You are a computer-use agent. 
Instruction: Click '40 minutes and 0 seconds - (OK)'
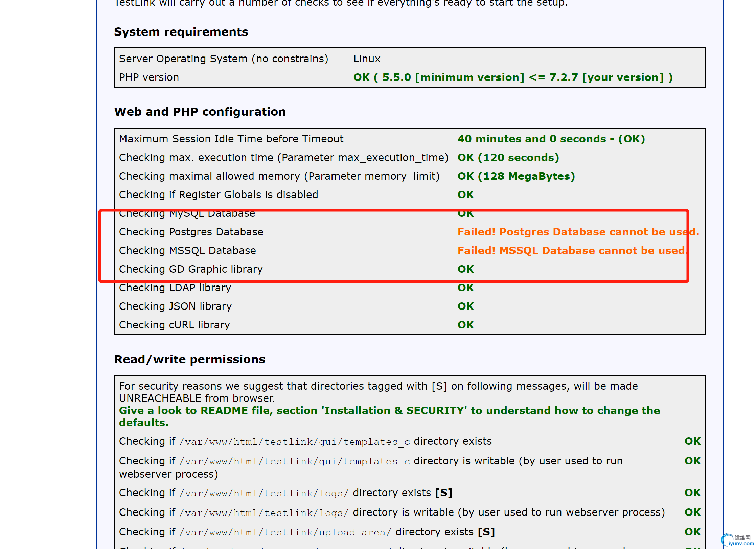(551, 139)
